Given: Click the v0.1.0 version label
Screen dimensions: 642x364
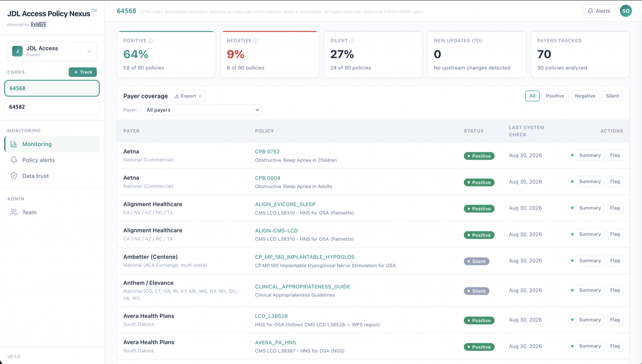Looking at the screenshot, I should [x=14, y=356].
